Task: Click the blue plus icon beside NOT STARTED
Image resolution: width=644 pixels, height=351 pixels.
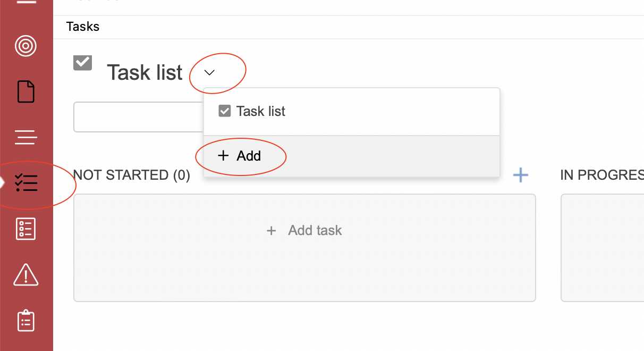Action: 521,174
